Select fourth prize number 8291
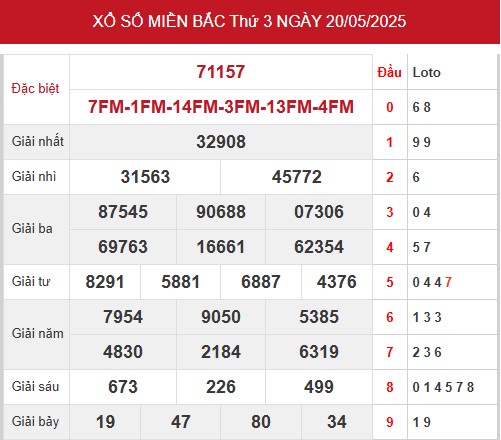Screen dimensions: 501x440 pyautogui.click(x=105, y=282)
